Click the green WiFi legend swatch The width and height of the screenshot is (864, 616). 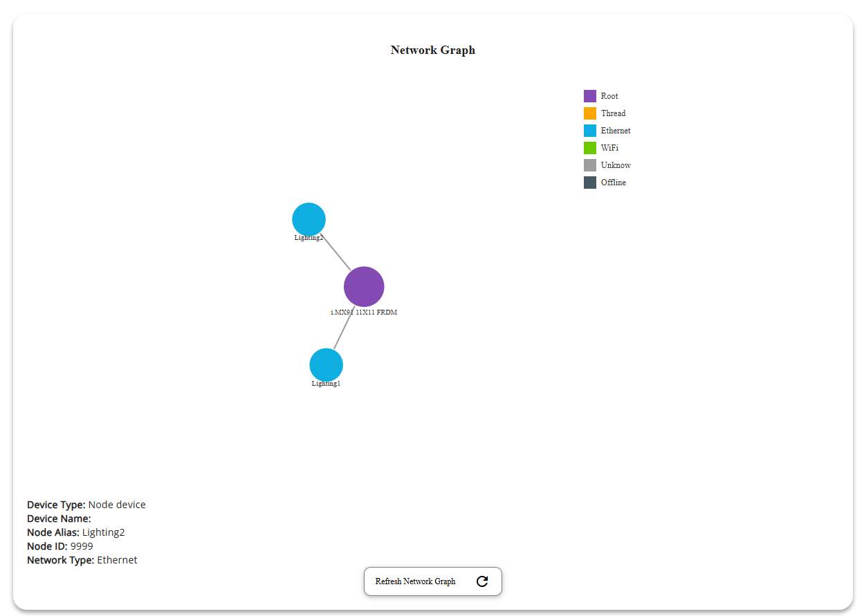589,148
